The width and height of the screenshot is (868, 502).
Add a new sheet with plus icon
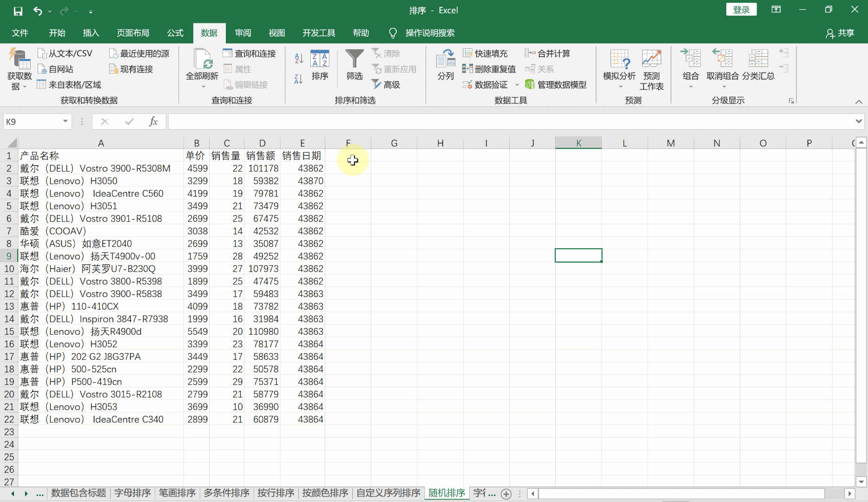tap(506, 494)
